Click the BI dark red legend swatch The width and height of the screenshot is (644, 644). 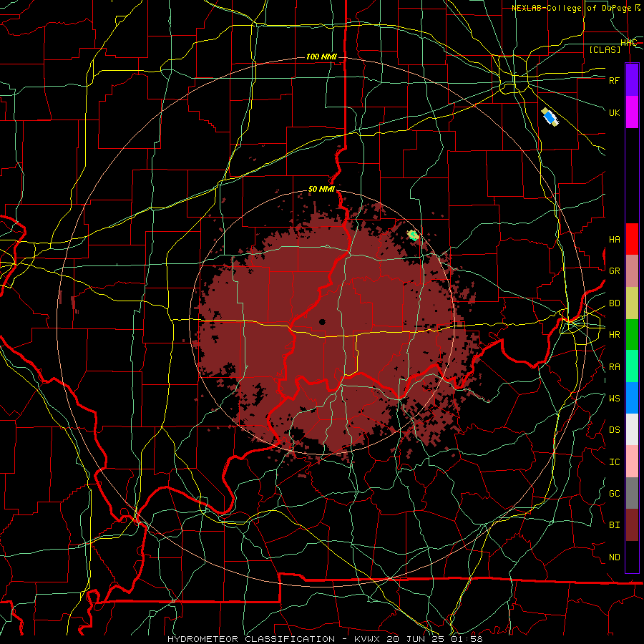pos(632,525)
